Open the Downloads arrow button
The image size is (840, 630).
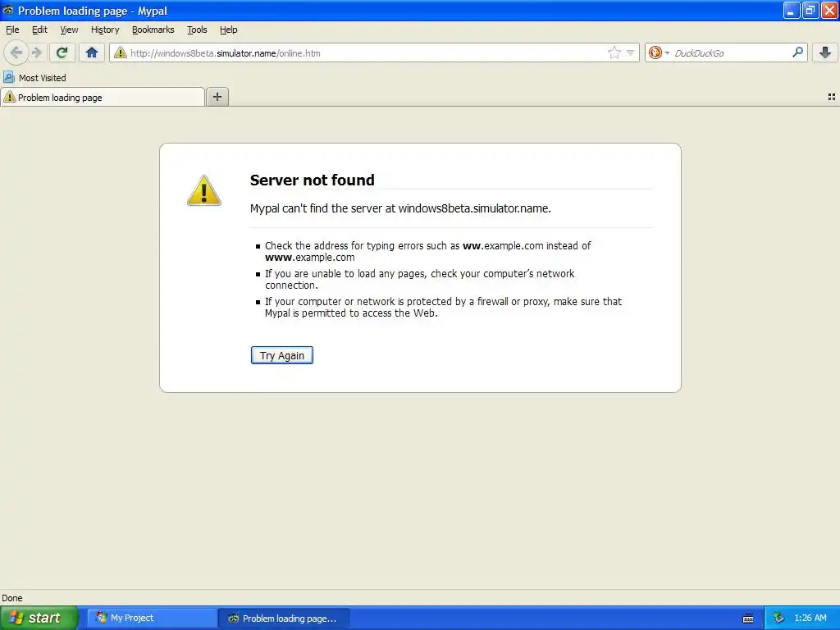tap(825, 52)
